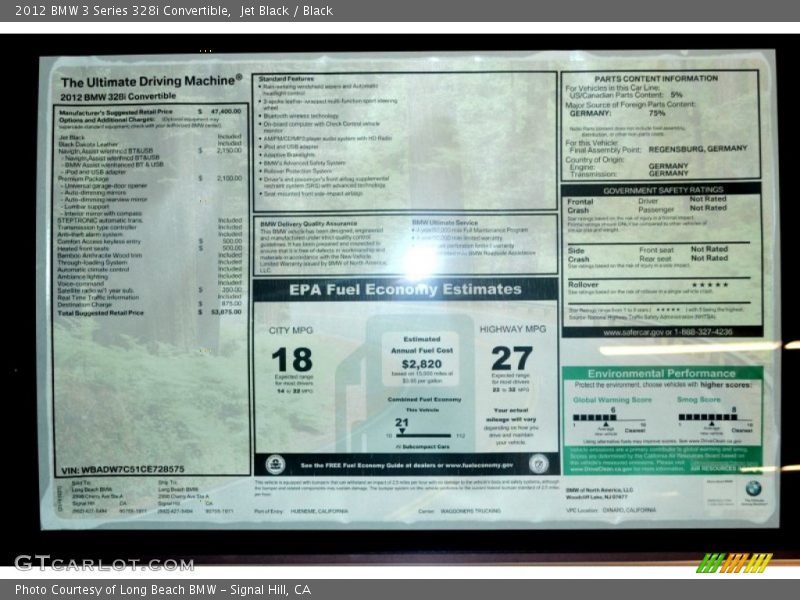The height and width of the screenshot is (600, 800).
Task: Click the VIN WBADW7C51CE728575
Action: 122,469
